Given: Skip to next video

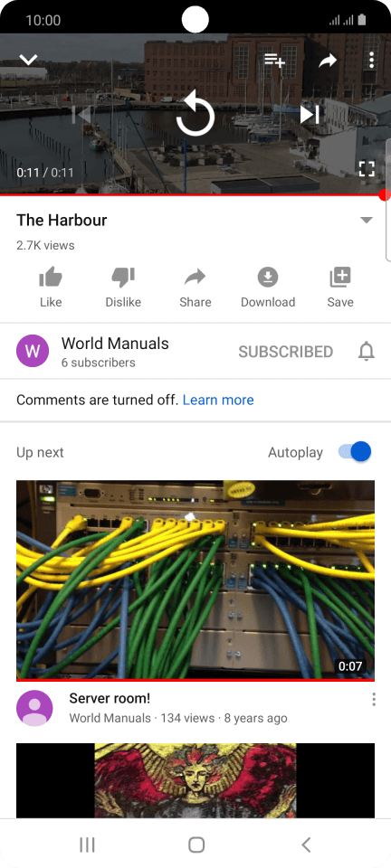Looking at the screenshot, I should click(310, 115).
